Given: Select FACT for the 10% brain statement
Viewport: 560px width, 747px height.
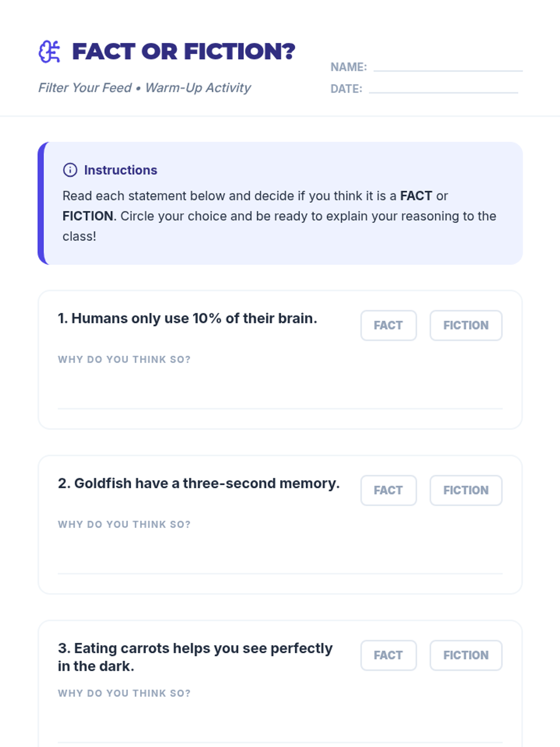Looking at the screenshot, I should [388, 325].
